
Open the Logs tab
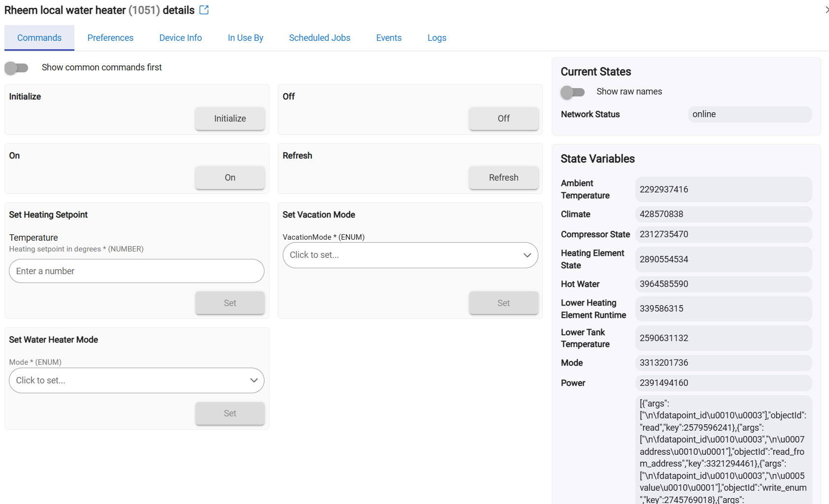pos(437,38)
